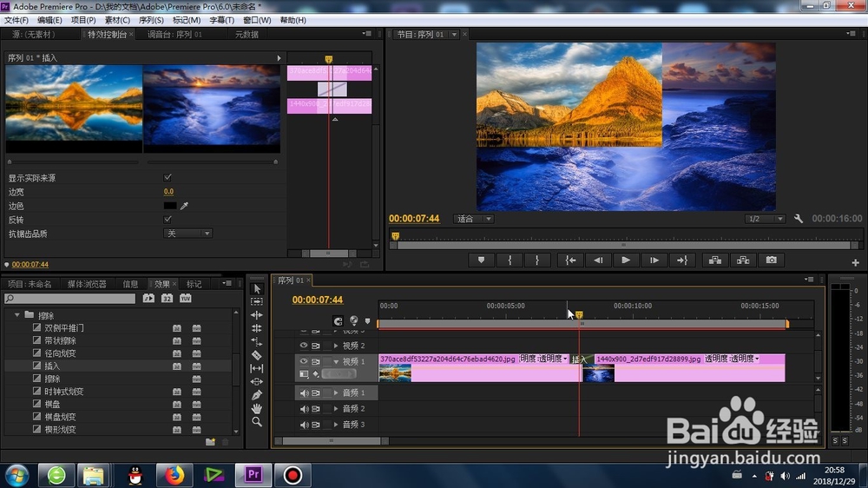Toggle the 显示实际来源 checkbox

(168, 177)
